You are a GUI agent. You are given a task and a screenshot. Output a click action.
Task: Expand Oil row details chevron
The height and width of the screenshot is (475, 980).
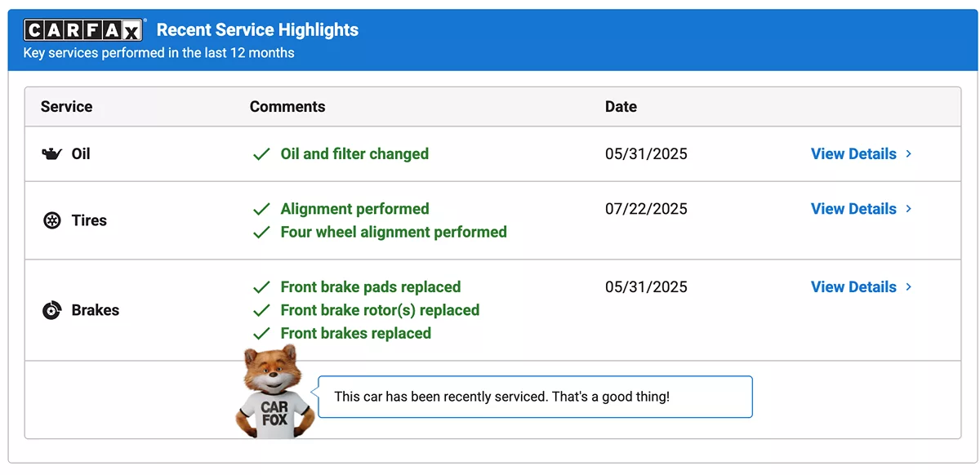click(x=909, y=154)
